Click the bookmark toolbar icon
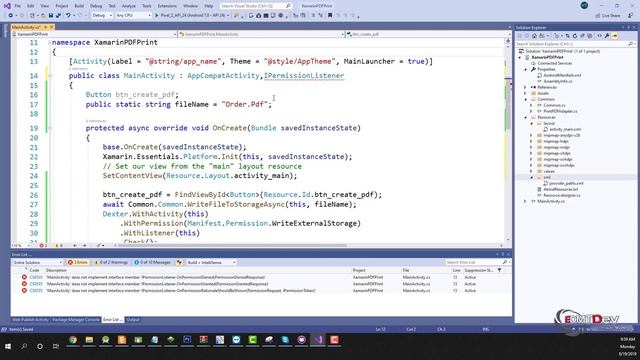640x360 pixels. pos(330,16)
